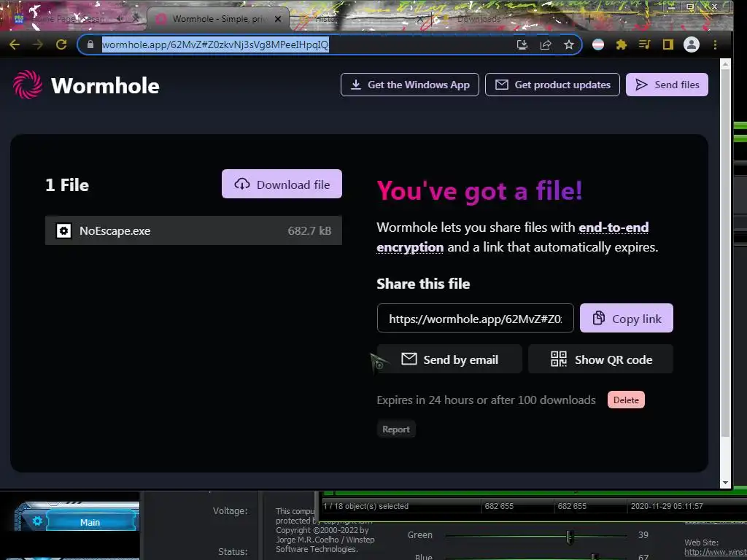Viewport: 747px width, 560px height.
Task: Click the lock site-info icon in address bar
Action: tap(90, 44)
